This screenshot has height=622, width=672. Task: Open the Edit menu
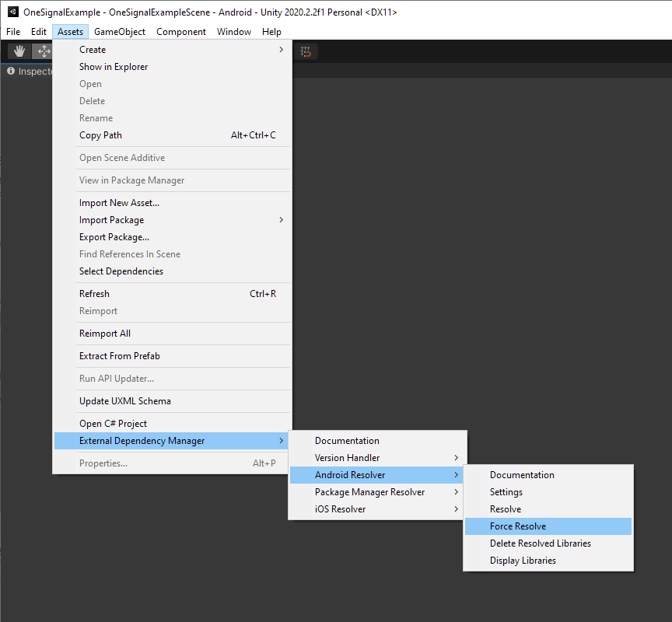pos(39,32)
